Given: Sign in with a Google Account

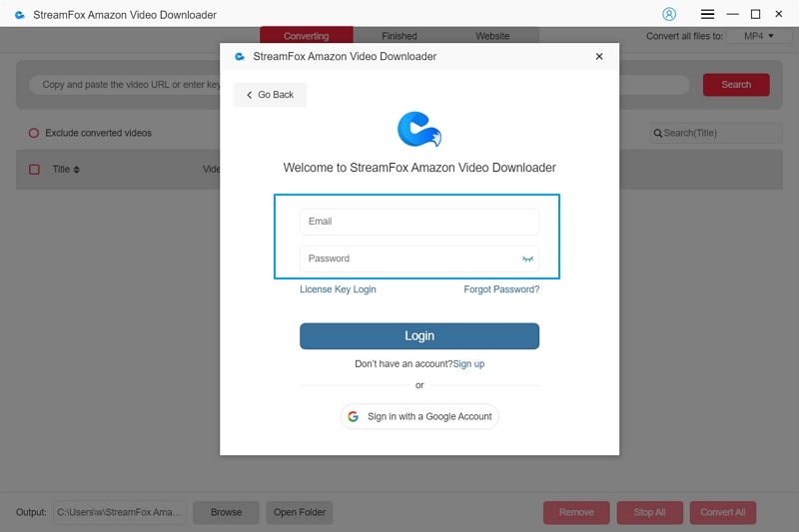Looking at the screenshot, I should pyautogui.click(x=419, y=416).
